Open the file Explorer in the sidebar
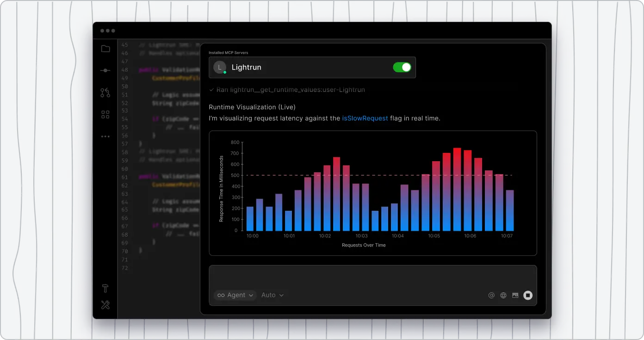Viewport: 644px width, 340px height. coord(105,48)
